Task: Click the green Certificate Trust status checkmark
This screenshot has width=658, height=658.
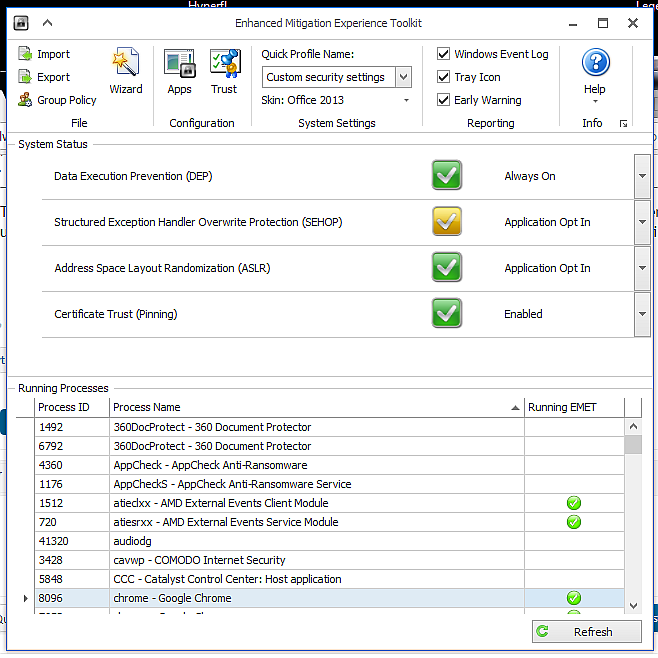Action: click(x=446, y=313)
